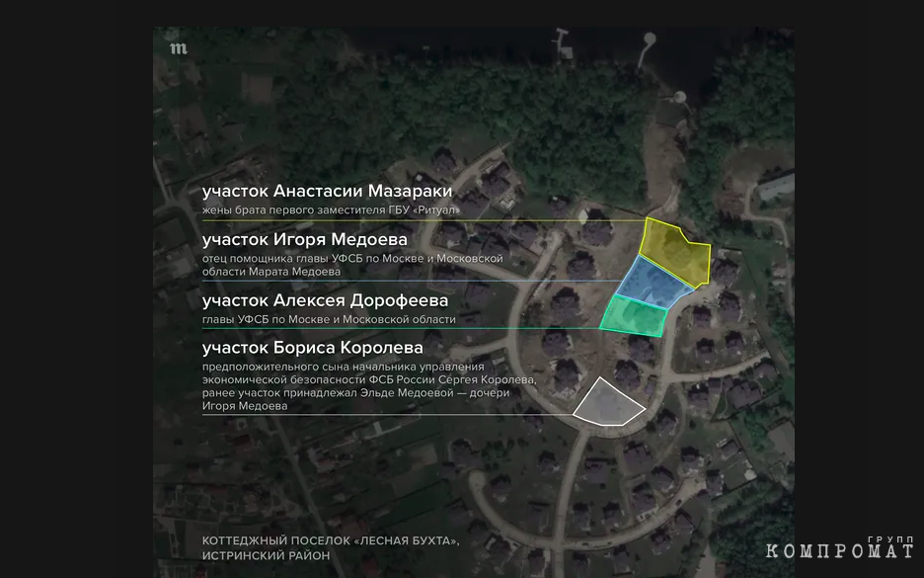This screenshot has height=578, width=924.
Task: Click the Meduza 'm' logo
Action: tap(179, 49)
